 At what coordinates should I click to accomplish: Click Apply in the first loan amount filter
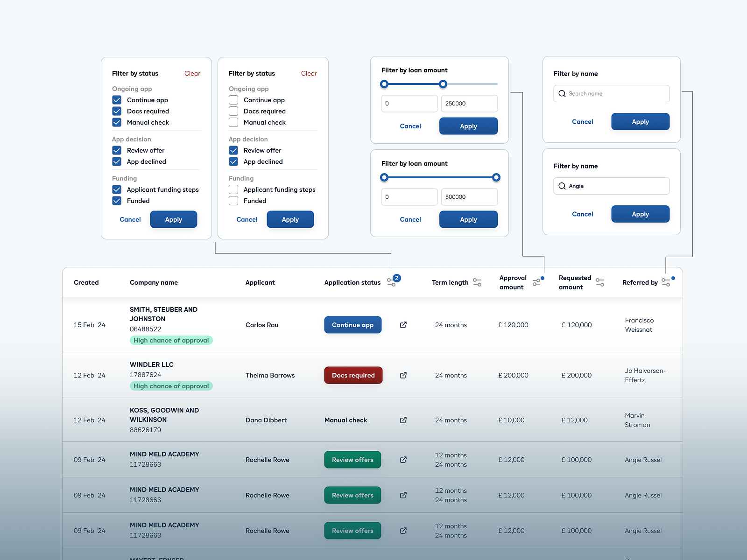[468, 126]
